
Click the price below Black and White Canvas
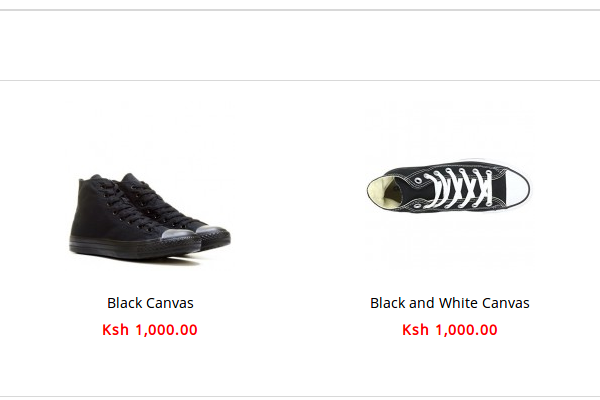(449, 330)
